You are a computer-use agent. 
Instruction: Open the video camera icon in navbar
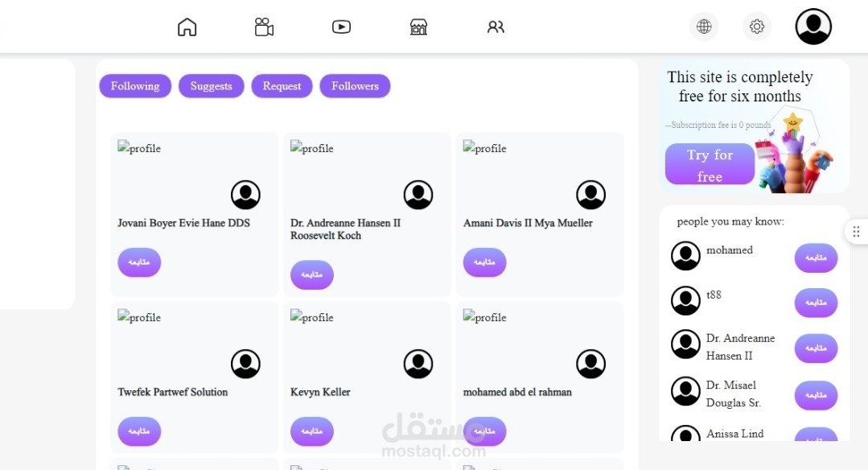(x=264, y=27)
